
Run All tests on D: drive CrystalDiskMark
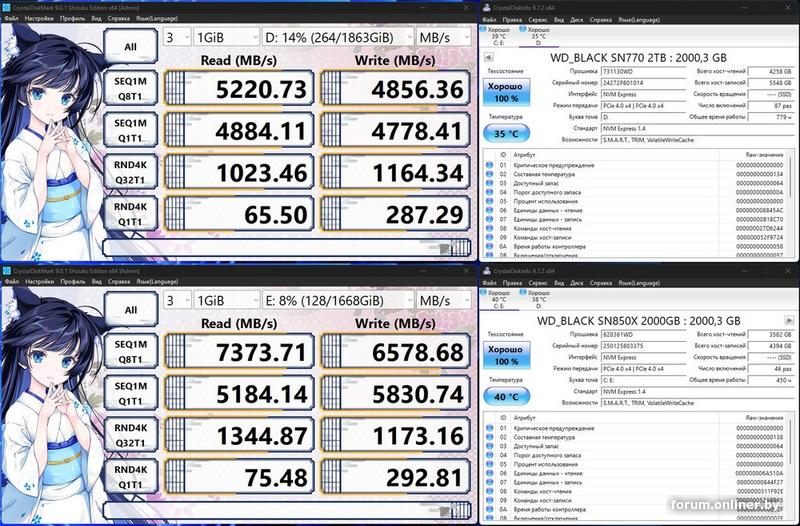pos(131,46)
